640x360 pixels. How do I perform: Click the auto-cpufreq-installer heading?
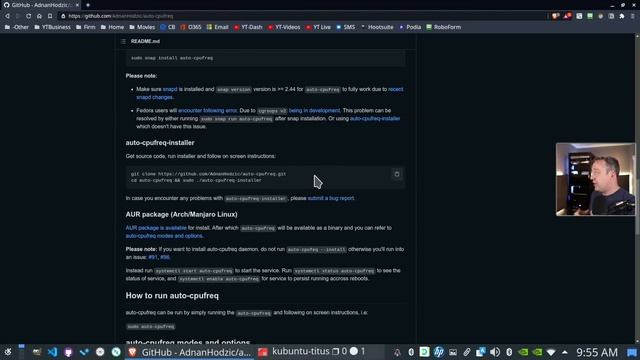tap(160, 143)
